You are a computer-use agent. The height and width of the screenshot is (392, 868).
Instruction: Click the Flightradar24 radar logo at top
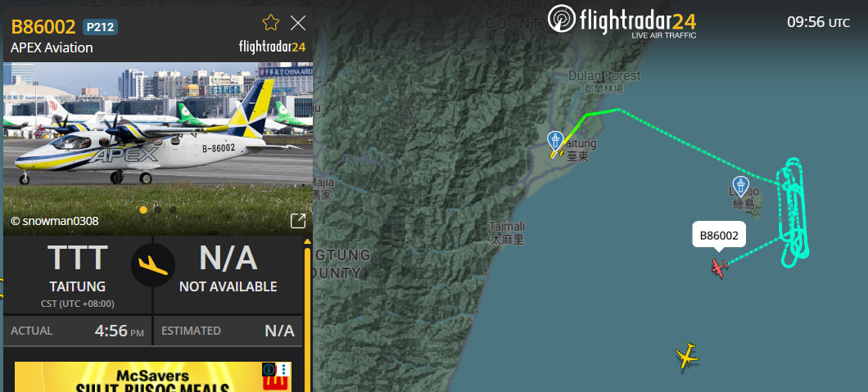point(561,19)
